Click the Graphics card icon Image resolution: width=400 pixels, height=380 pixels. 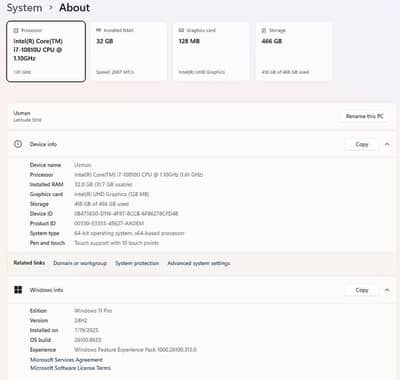[x=181, y=30]
